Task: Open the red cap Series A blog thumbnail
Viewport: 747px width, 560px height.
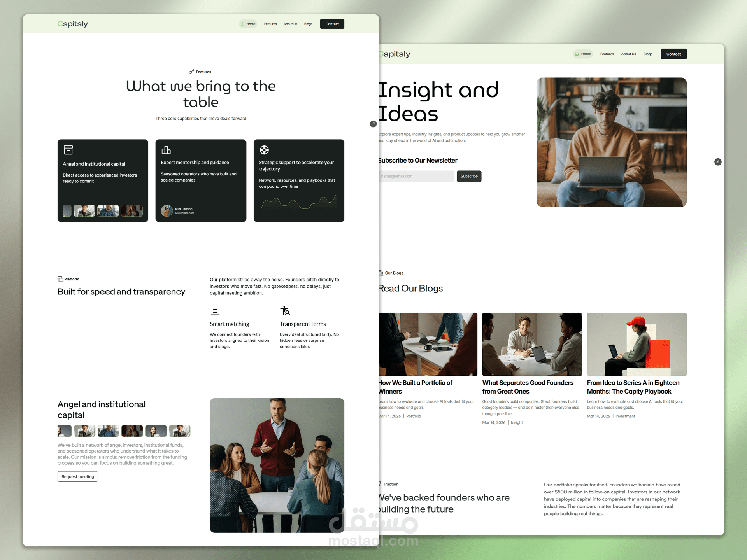Action: click(x=637, y=344)
